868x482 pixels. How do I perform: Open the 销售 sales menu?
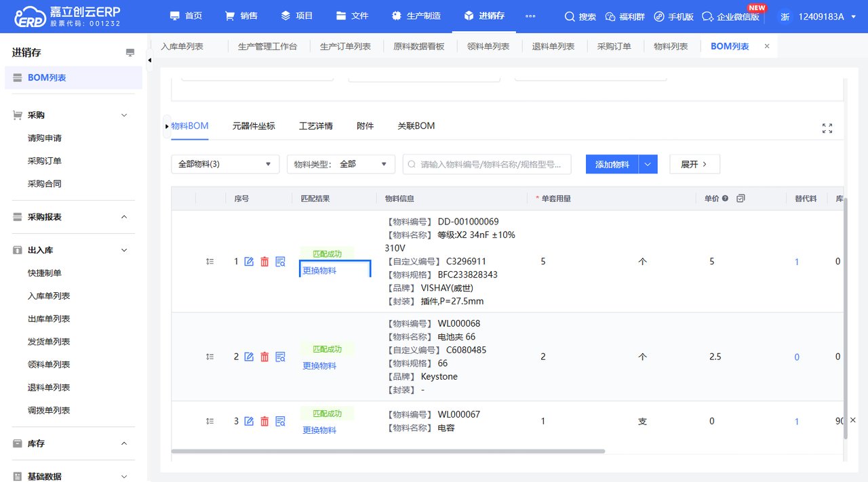[x=241, y=16]
